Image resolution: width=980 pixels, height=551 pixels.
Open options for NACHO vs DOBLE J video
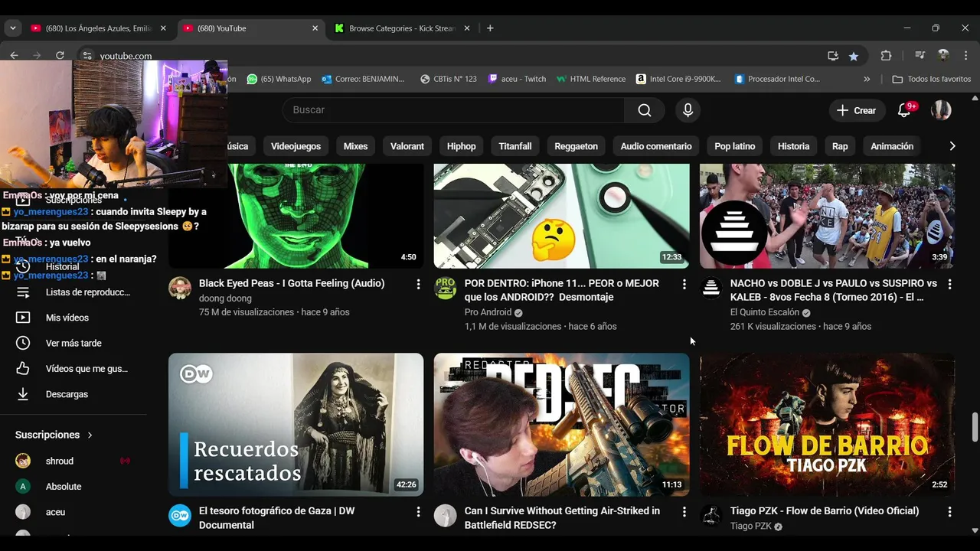949,284
